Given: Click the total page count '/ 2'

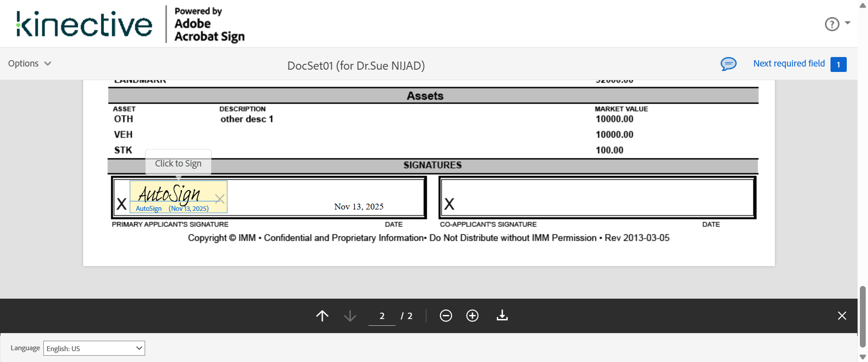Looking at the screenshot, I should [x=406, y=316].
